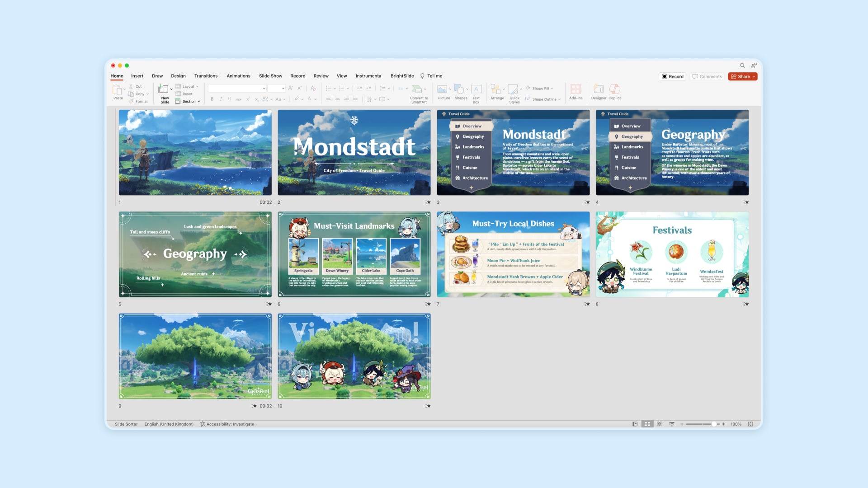Viewport: 868px width, 488px height.
Task: Open the Transitions tab
Action: coord(206,76)
